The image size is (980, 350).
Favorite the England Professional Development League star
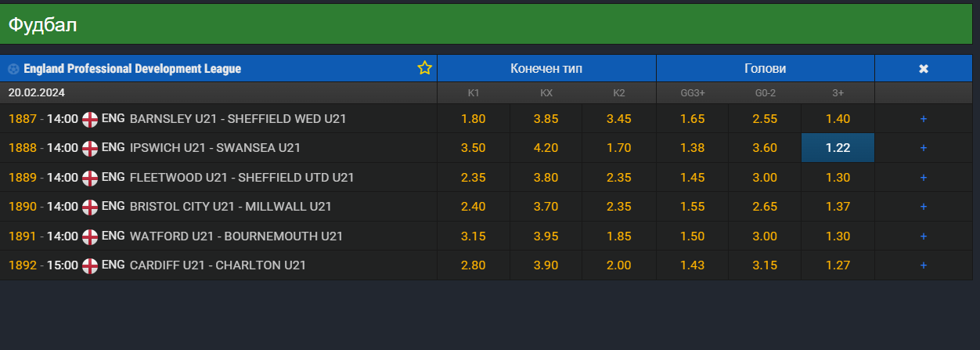tap(425, 68)
